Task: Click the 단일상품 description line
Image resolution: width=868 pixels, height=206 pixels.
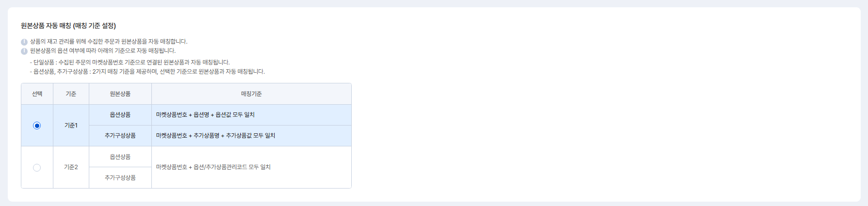Action: [x=131, y=63]
